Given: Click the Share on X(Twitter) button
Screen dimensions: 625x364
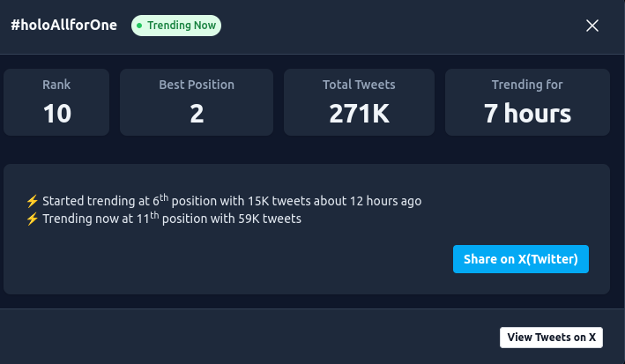Looking at the screenshot, I should point(521,259).
